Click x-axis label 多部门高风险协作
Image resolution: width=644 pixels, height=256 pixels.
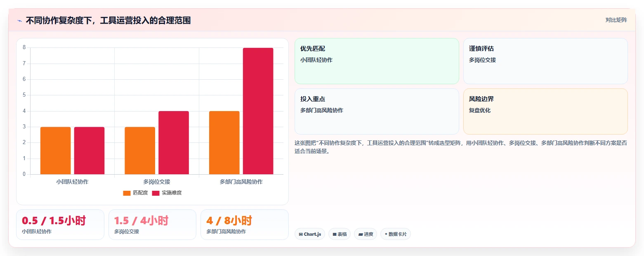(241, 182)
